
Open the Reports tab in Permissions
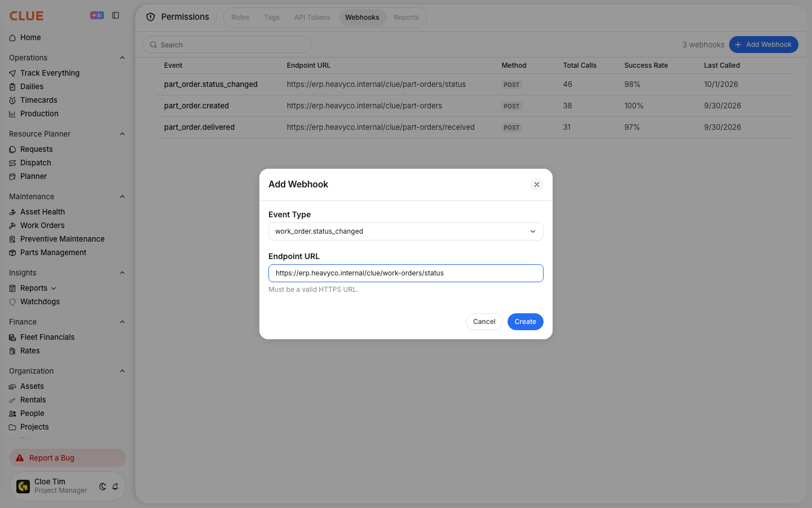click(407, 17)
